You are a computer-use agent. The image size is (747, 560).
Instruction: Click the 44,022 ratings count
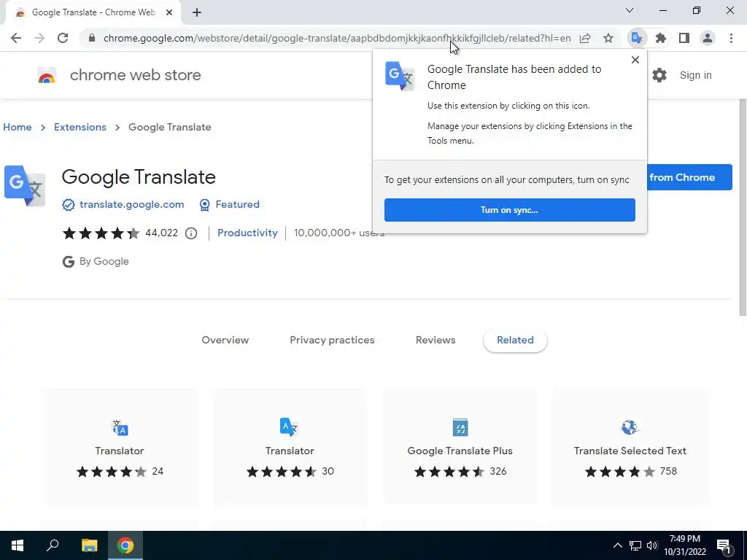(x=161, y=233)
